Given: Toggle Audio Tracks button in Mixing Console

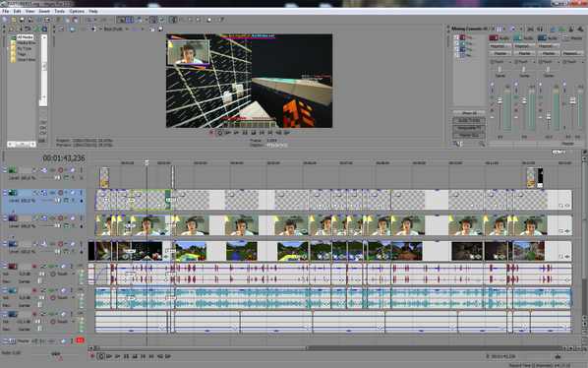Looking at the screenshot, I should click(x=469, y=120).
